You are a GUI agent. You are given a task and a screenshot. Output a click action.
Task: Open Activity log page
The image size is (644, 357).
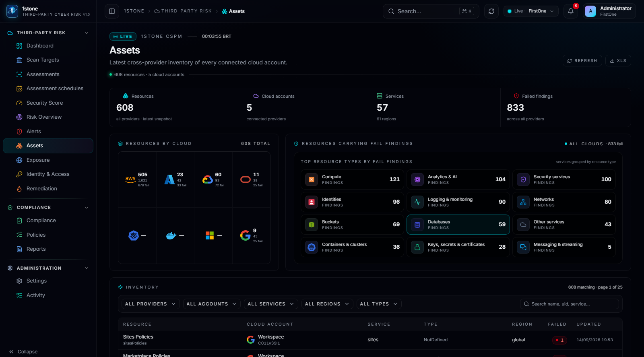click(x=48, y=295)
